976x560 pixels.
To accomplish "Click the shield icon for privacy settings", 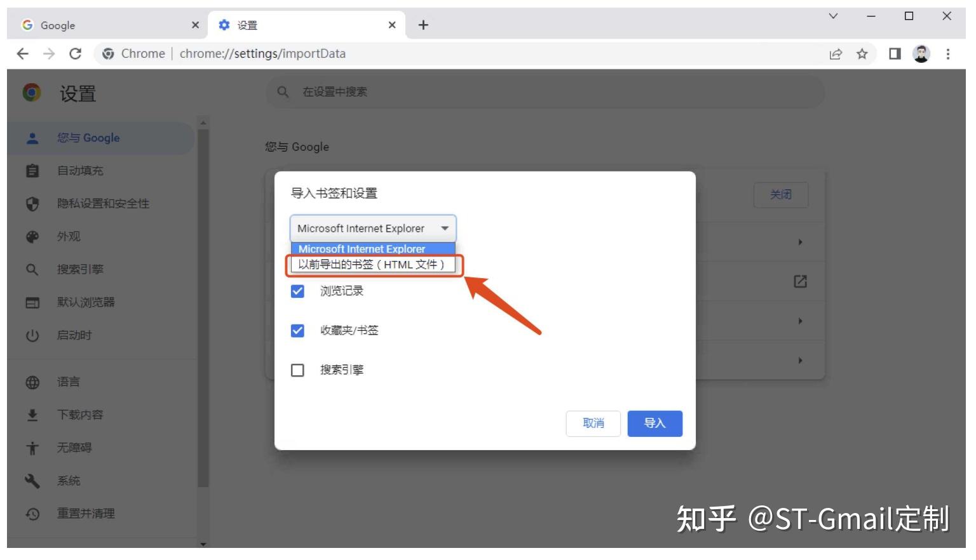I will tap(32, 204).
